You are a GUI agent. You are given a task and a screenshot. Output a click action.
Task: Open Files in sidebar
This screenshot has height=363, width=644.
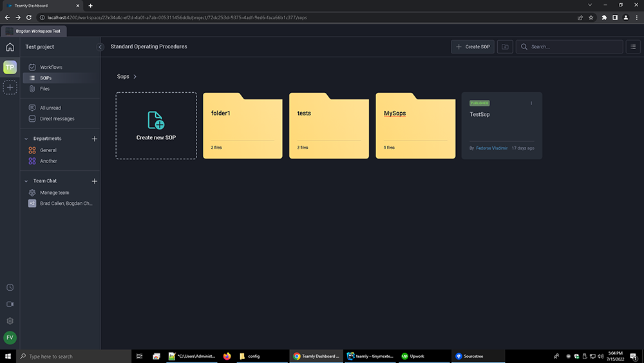pos(60,89)
